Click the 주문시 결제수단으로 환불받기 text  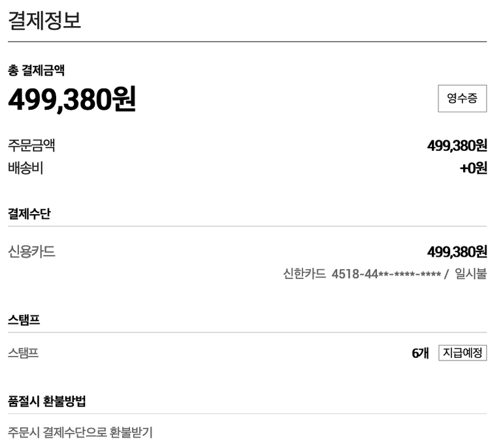click(80, 432)
